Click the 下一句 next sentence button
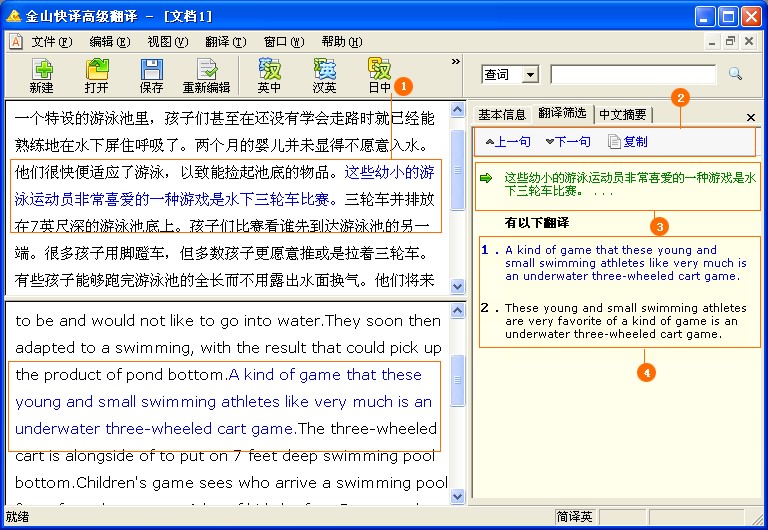The image size is (768, 530). pyautogui.click(x=567, y=142)
